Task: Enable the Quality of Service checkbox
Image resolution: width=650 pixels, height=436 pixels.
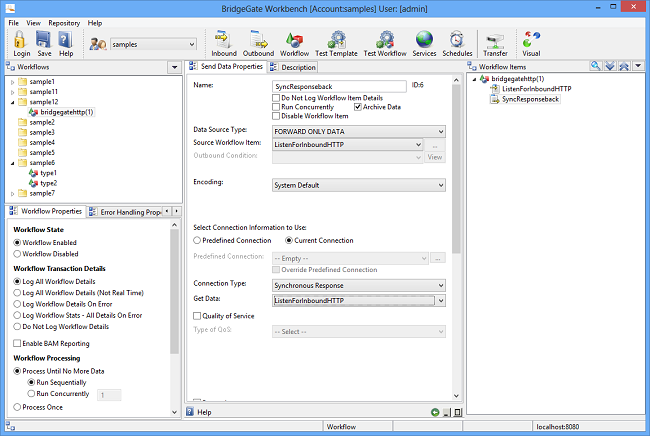Action: 197,316
